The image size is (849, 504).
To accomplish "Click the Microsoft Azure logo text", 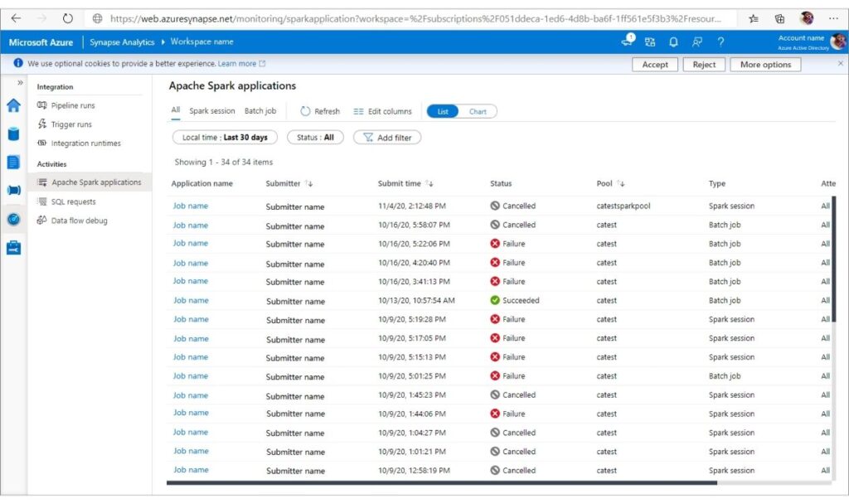I will 41,42.
